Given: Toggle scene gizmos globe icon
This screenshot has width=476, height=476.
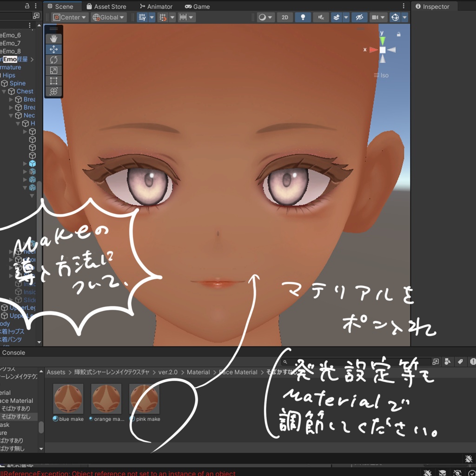Looking at the screenshot, I should [x=395, y=17].
